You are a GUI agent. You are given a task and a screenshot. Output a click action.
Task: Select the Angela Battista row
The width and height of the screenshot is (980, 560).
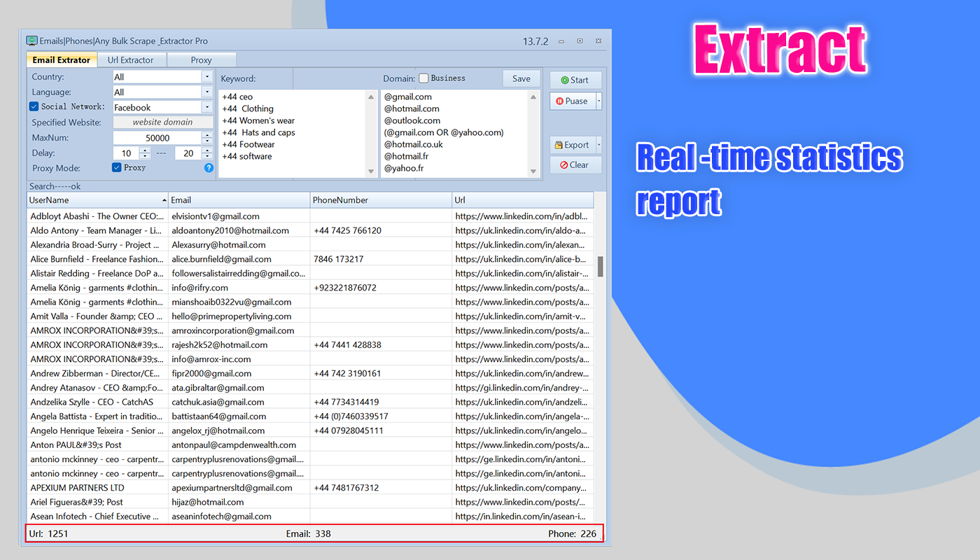pos(309,416)
